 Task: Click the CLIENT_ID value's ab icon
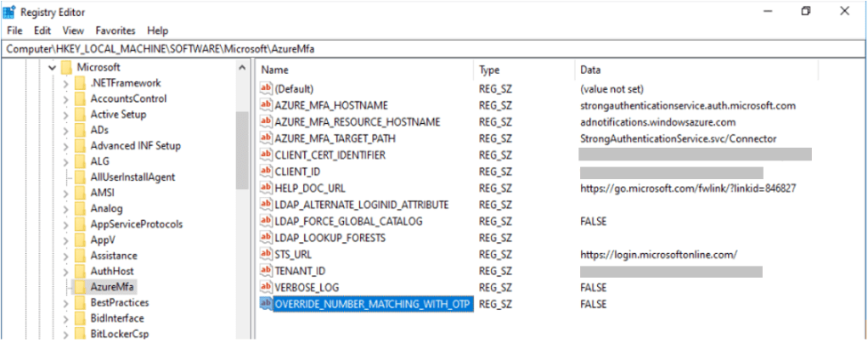(267, 171)
